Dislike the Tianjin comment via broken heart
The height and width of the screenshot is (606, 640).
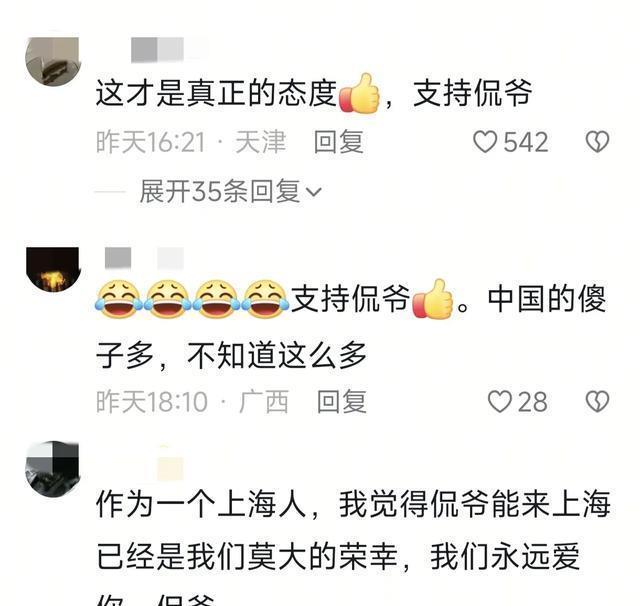[597, 142]
